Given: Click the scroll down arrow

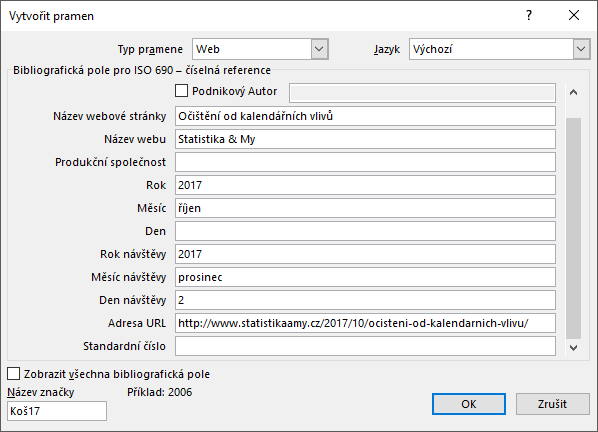Looking at the screenshot, I should pos(573,347).
